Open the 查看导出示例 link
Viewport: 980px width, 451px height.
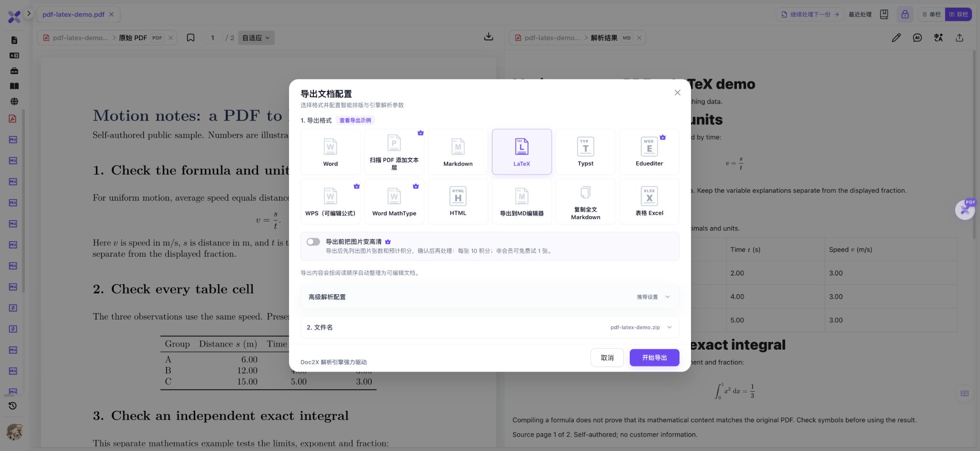point(355,121)
